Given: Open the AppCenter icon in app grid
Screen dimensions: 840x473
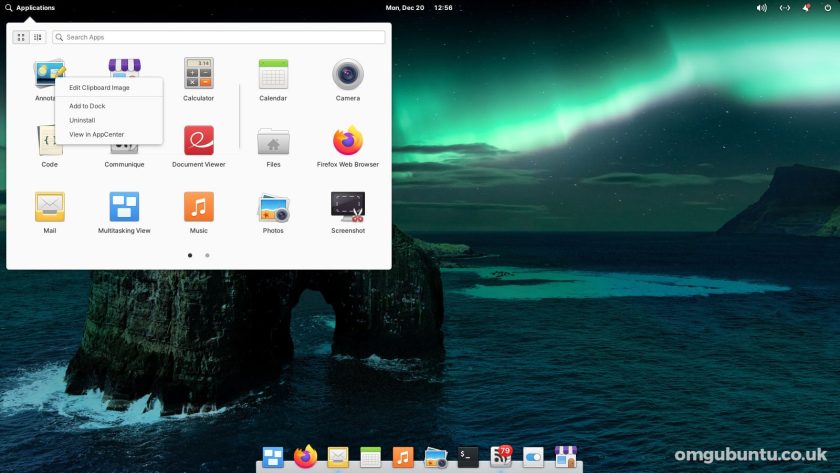Looking at the screenshot, I should click(x=124, y=67).
